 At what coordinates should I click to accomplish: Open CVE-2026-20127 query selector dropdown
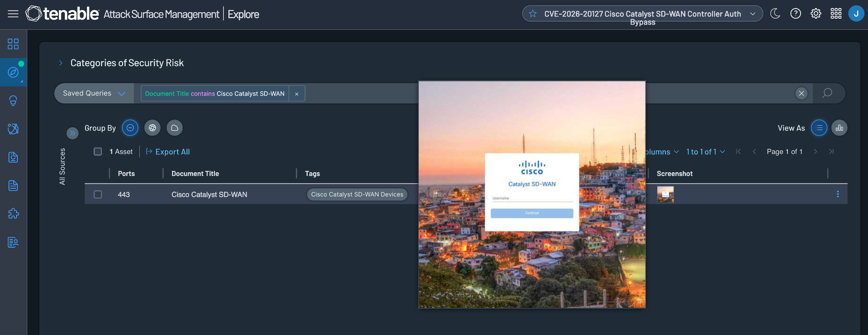pos(753,14)
